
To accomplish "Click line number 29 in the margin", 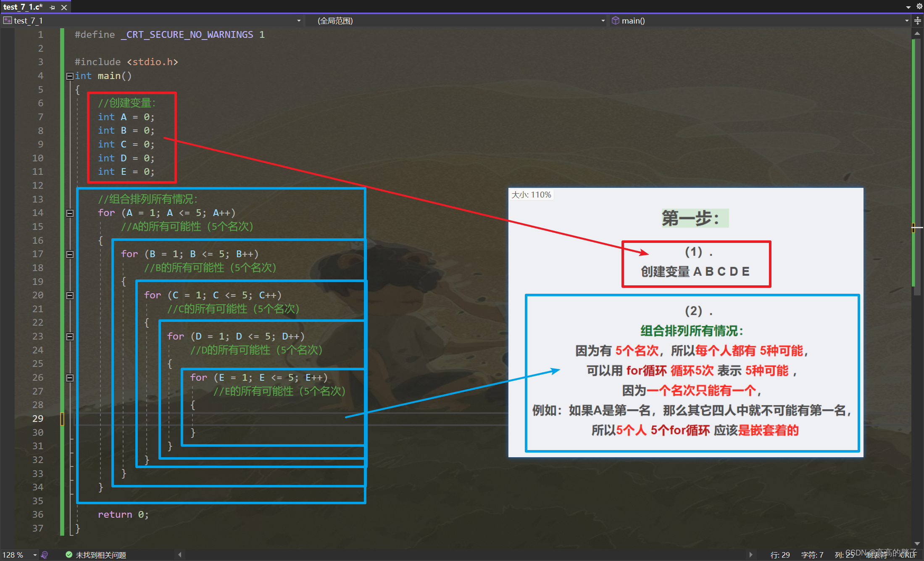I will coord(38,419).
